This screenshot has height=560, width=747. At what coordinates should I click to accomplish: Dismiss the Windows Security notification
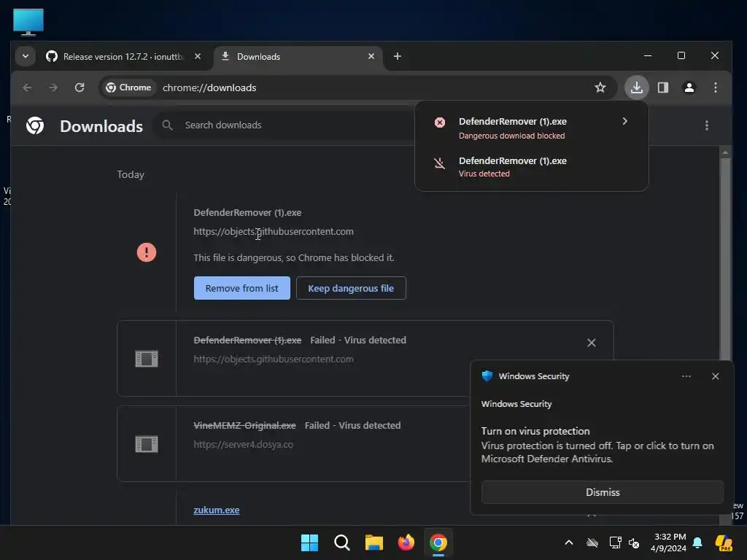[602, 492]
